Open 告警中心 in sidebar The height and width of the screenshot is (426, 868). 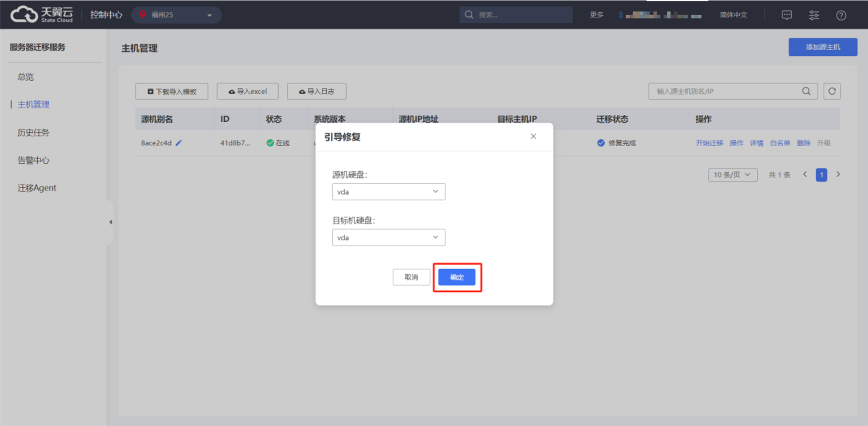click(34, 160)
